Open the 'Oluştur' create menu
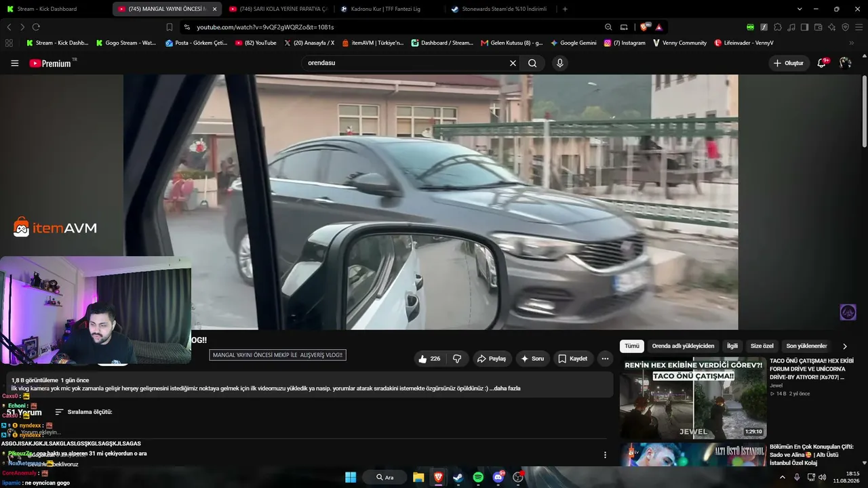 [x=788, y=63]
